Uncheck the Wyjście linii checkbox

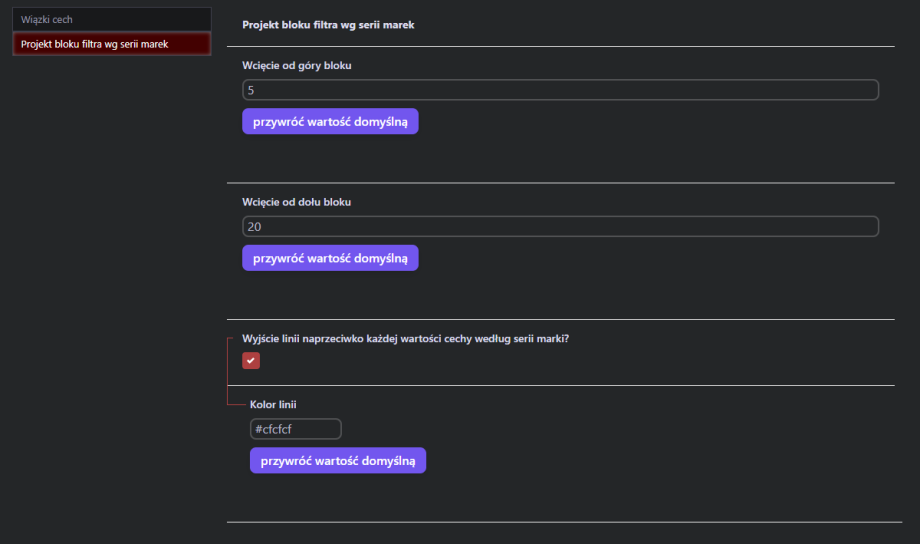point(251,360)
